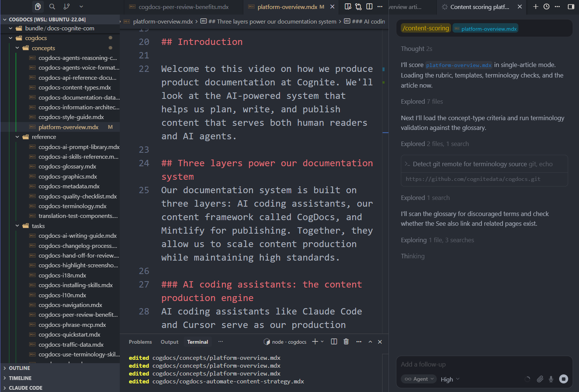
Task: Select platform-overview.mdx in file tree
Action: [68, 127]
